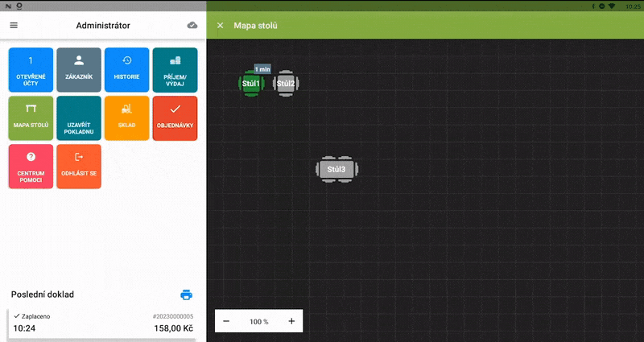
Task: Open the Zákazník customer tile
Action: [79, 70]
